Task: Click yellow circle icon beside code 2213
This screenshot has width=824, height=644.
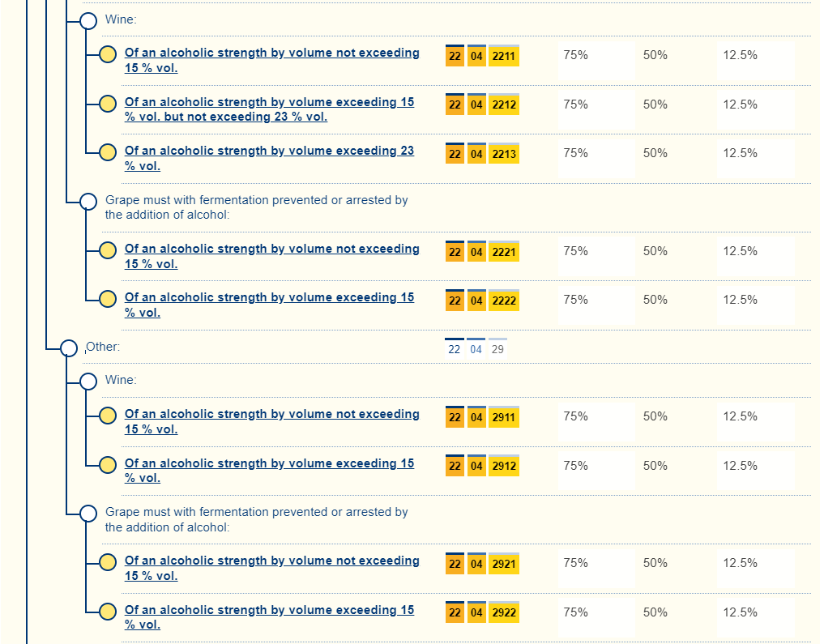Action: 107,152
